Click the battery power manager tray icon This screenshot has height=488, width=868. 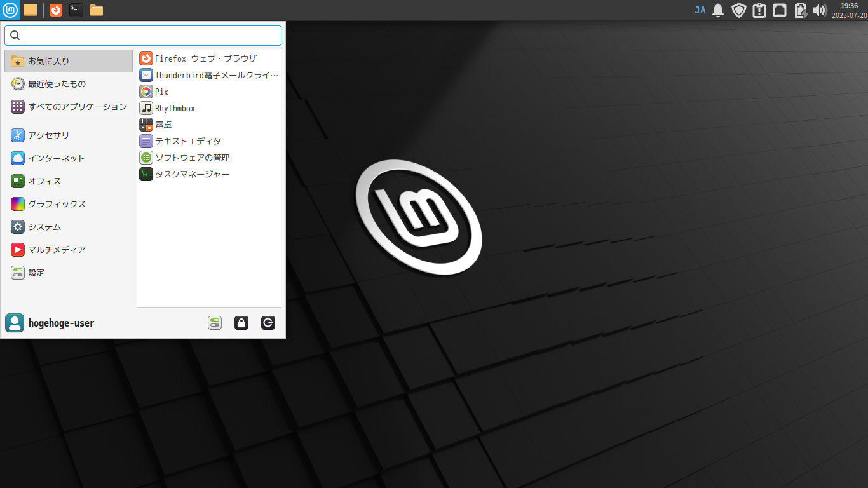800,10
